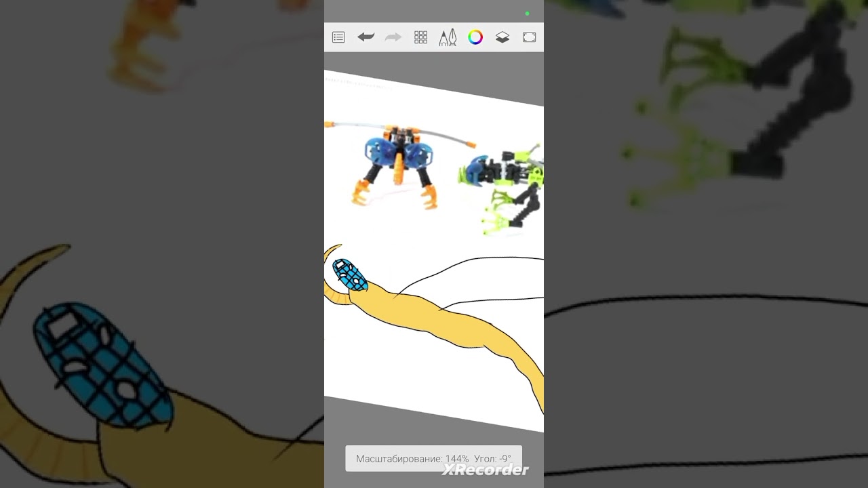Undo the last stroke with back arrow

(x=366, y=37)
